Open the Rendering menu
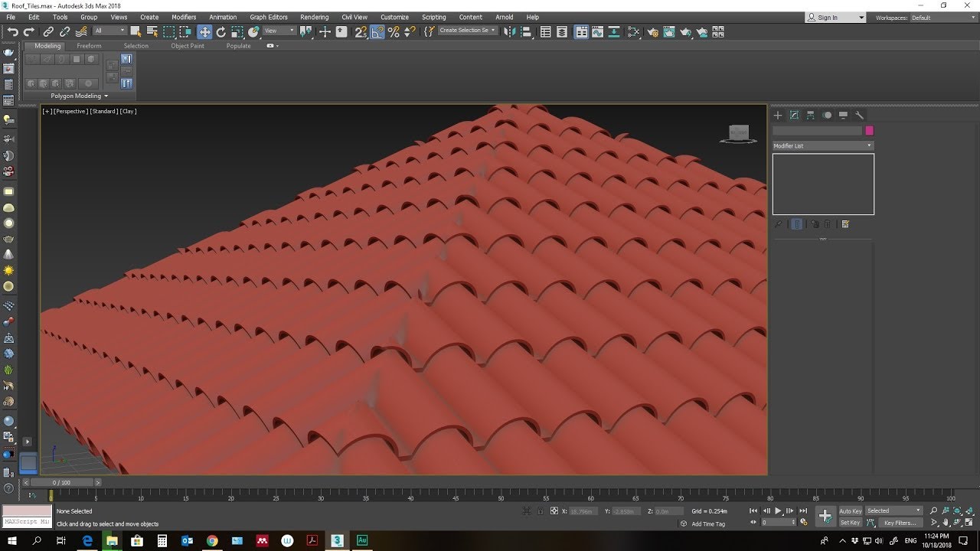The height and width of the screenshot is (551, 980). point(314,17)
